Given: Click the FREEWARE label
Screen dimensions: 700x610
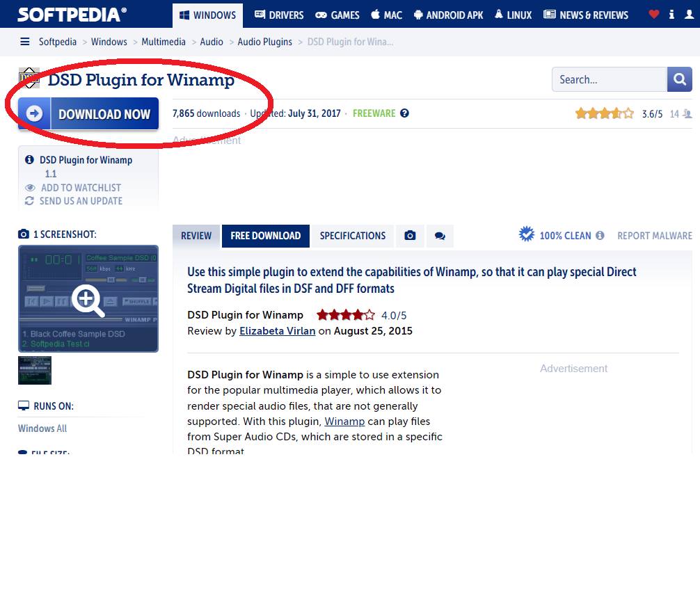Looking at the screenshot, I should pyautogui.click(x=374, y=113).
